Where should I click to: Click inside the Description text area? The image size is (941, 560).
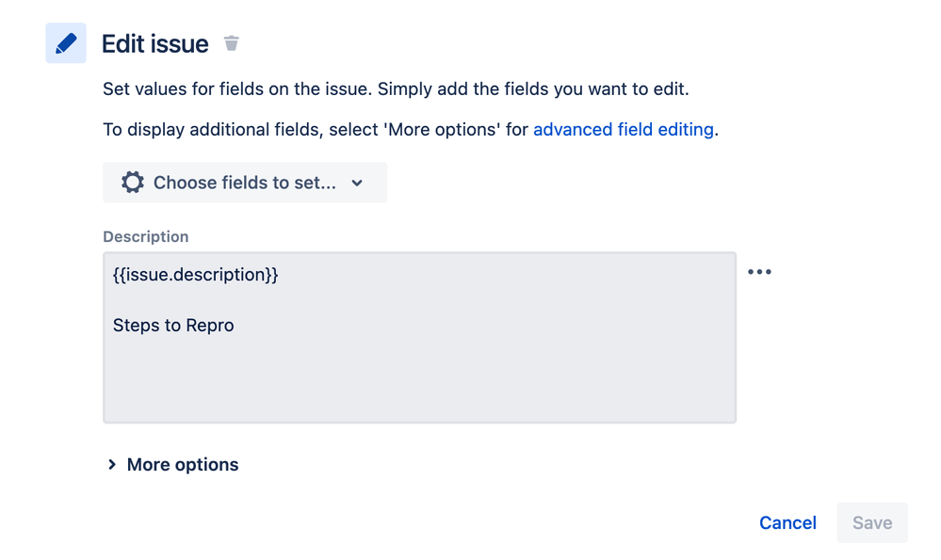coord(419,338)
